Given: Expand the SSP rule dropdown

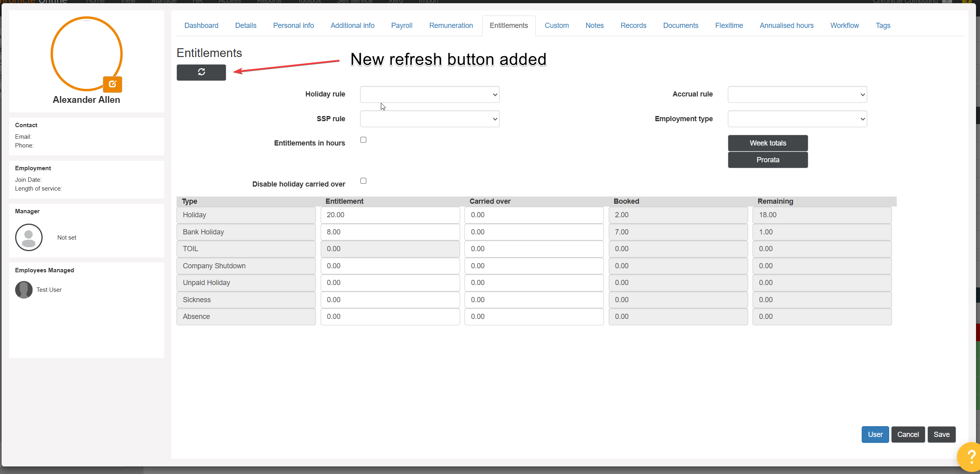Looking at the screenshot, I should (429, 119).
